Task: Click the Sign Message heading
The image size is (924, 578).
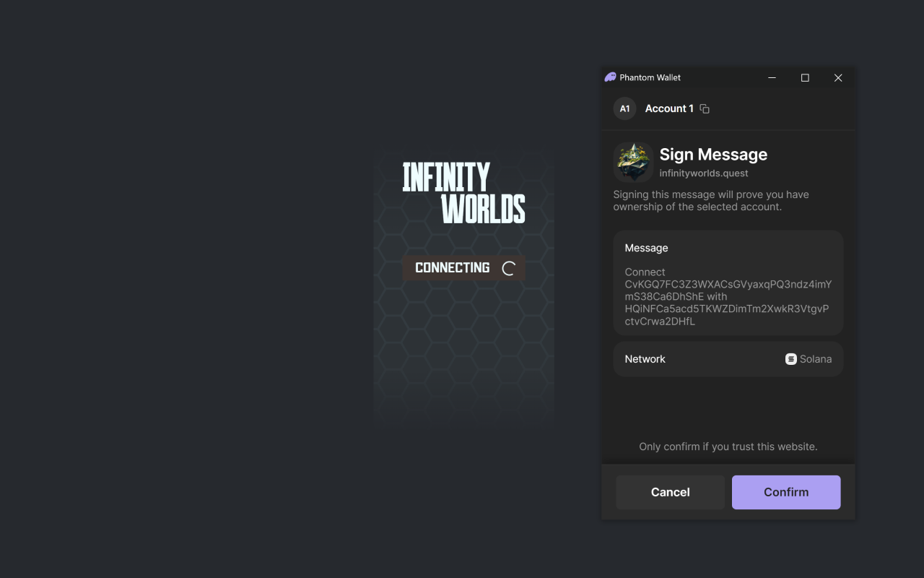Action: [x=713, y=155]
